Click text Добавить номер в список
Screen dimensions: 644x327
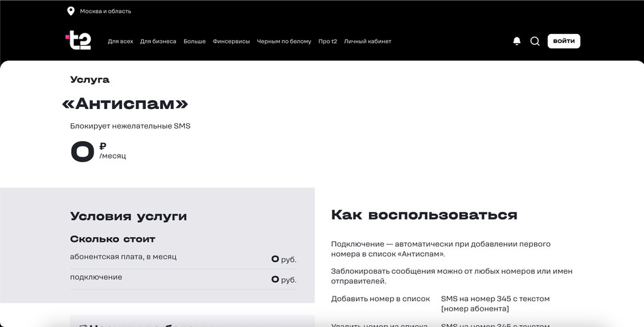[x=380, y=298]
